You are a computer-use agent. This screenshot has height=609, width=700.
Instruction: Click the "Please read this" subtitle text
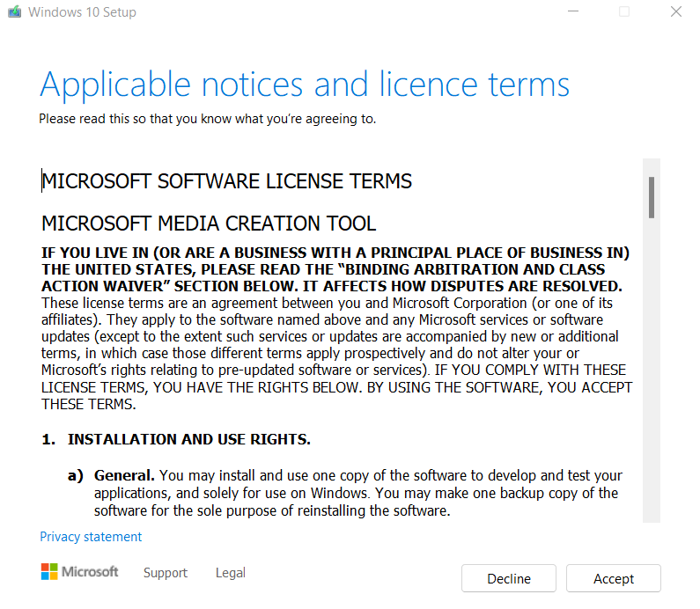coord(207,119)
